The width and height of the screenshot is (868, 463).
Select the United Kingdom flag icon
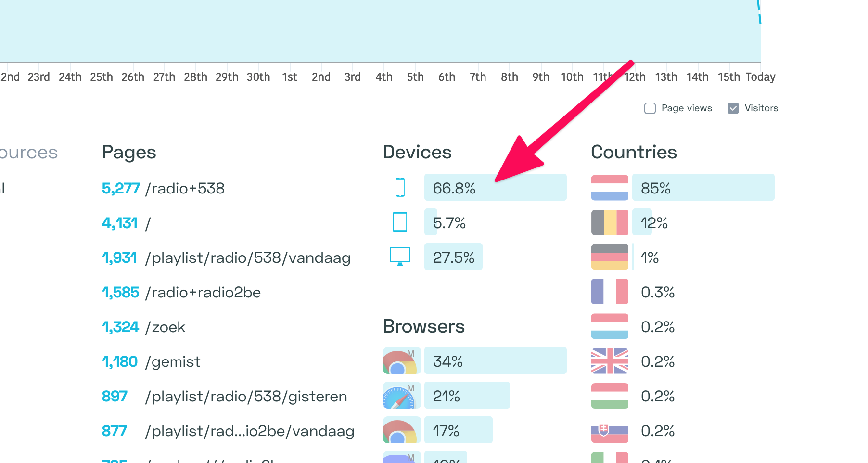[609, 360]
